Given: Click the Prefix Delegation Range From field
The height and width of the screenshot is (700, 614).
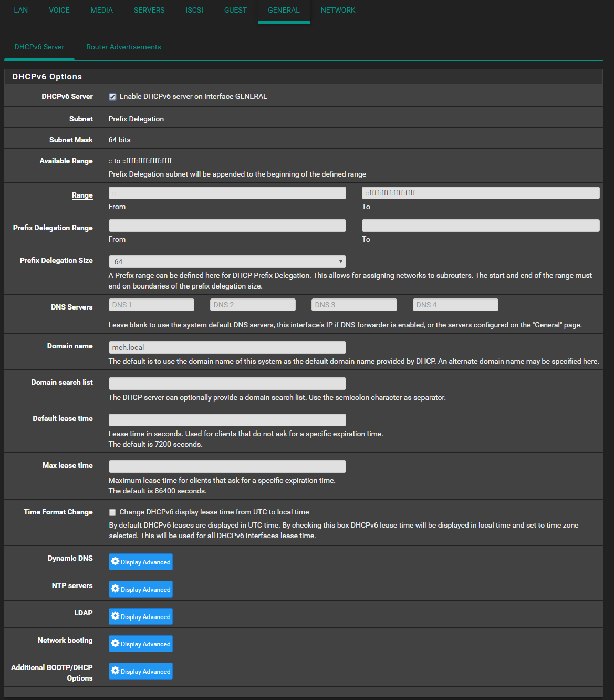Looking at the screenshot, I should pyautogui.click(x=227, y=225).
